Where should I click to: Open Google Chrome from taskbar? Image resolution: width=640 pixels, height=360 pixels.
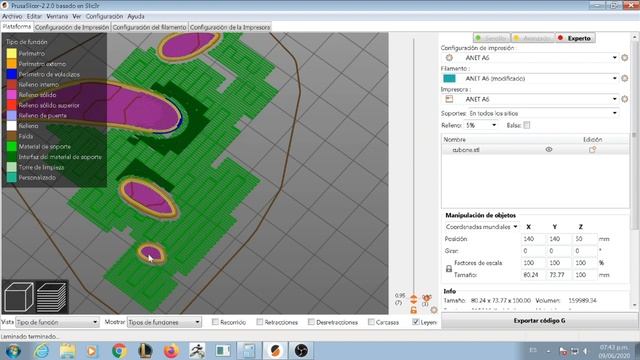[x=119, y=351]
